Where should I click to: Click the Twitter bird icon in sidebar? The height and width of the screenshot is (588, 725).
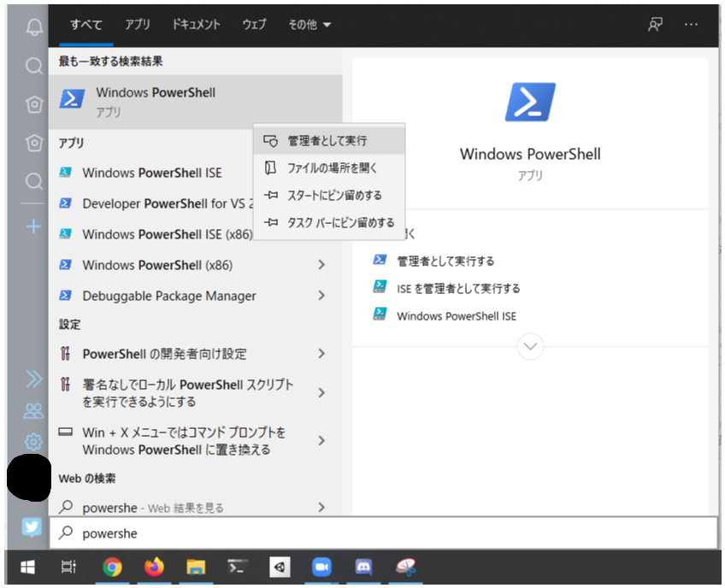pos(32,526)
